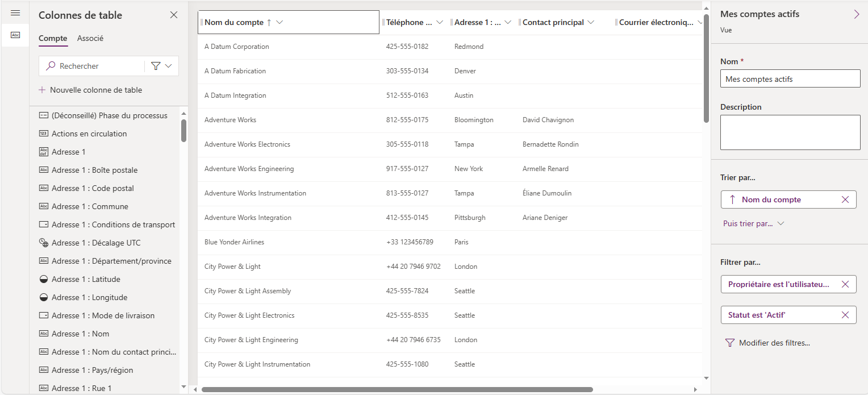
Task: Open Contact principal column header dropdown
Action: [x=591, y=22]
